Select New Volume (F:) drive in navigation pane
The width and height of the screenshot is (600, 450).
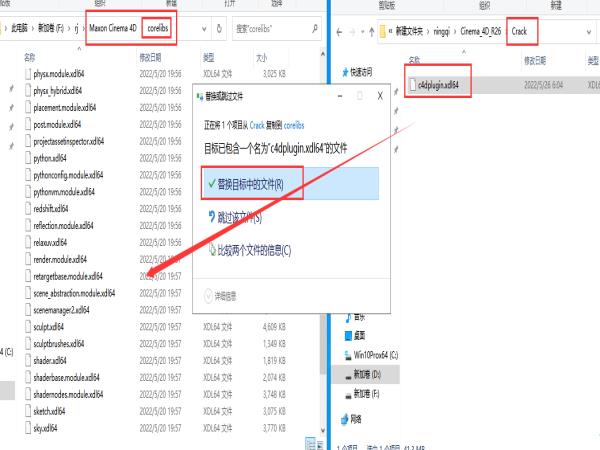(362, 393)
